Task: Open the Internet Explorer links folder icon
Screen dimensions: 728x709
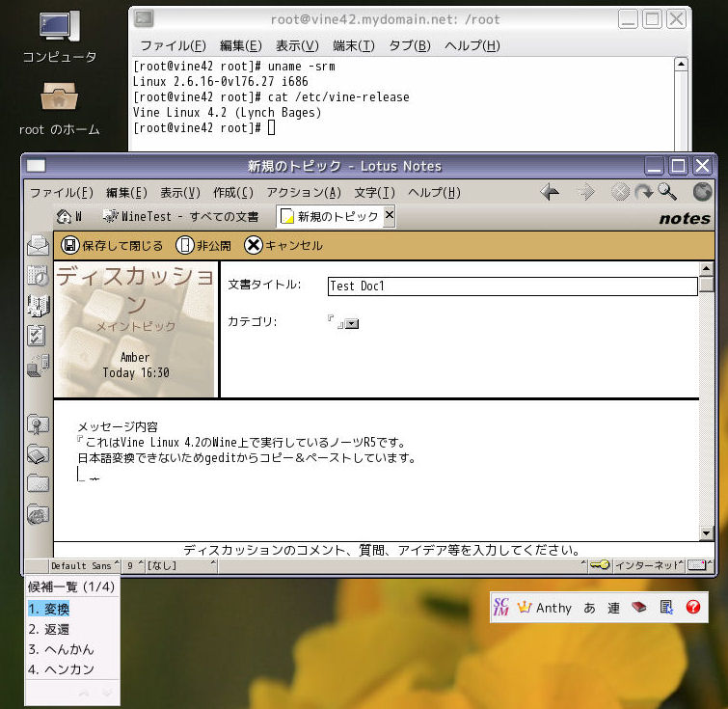Action: click(38, 514)
